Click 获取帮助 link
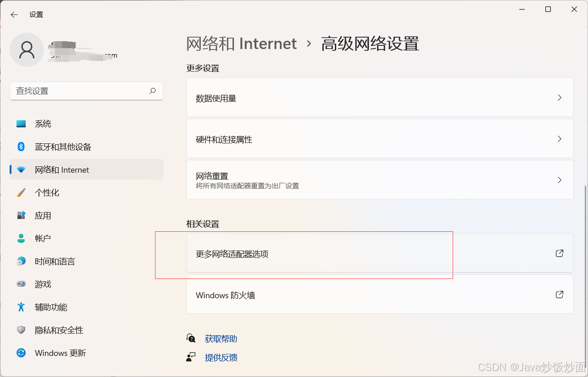588x377 pixels. 221,339
